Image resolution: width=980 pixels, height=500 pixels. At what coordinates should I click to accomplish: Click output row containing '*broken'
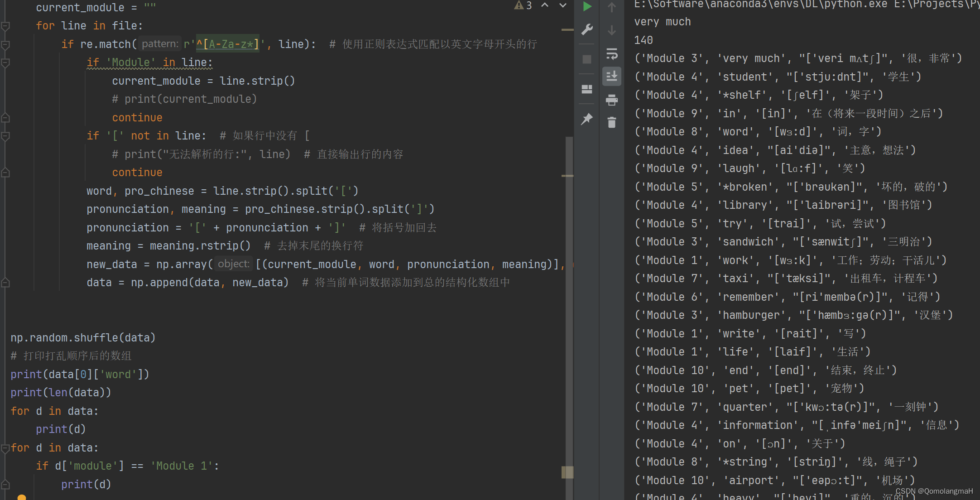tap(791, 187)
